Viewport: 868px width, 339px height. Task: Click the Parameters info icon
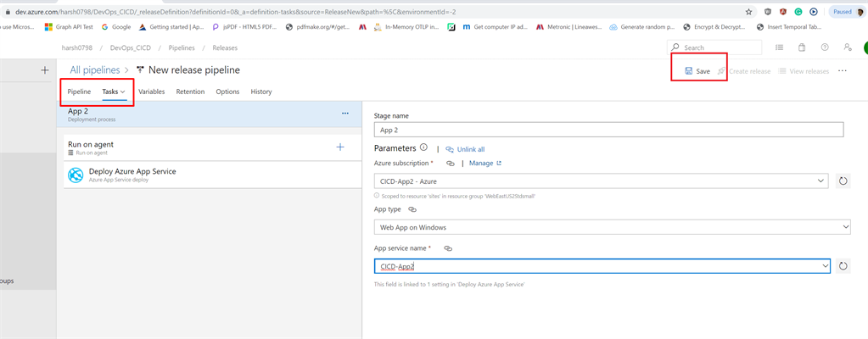point(423,147)
